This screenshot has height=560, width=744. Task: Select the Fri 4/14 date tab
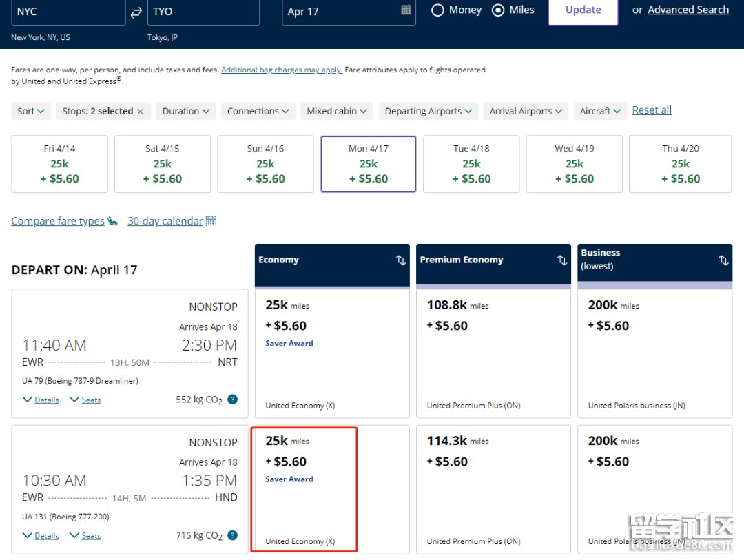(60, 164)
